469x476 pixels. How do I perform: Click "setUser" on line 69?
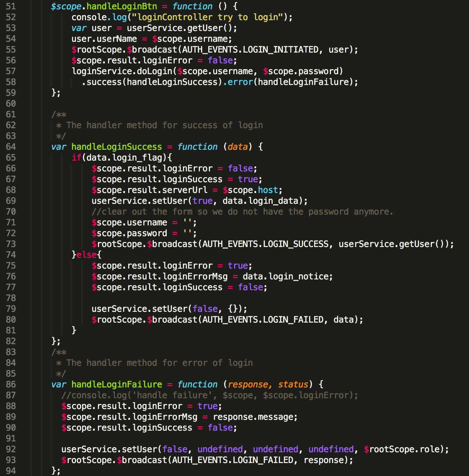[x=170, y=201]
